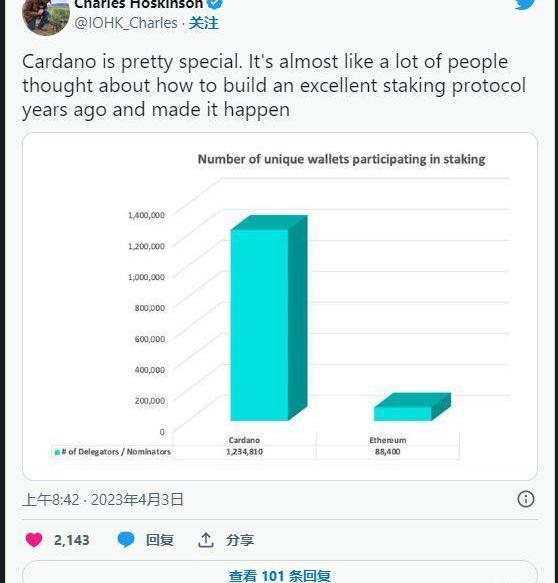Open Charles Hoskinson's profile avatar
The height and width of the screenshot is (583, 558).
pyautogui.click(x=46, y=16)
